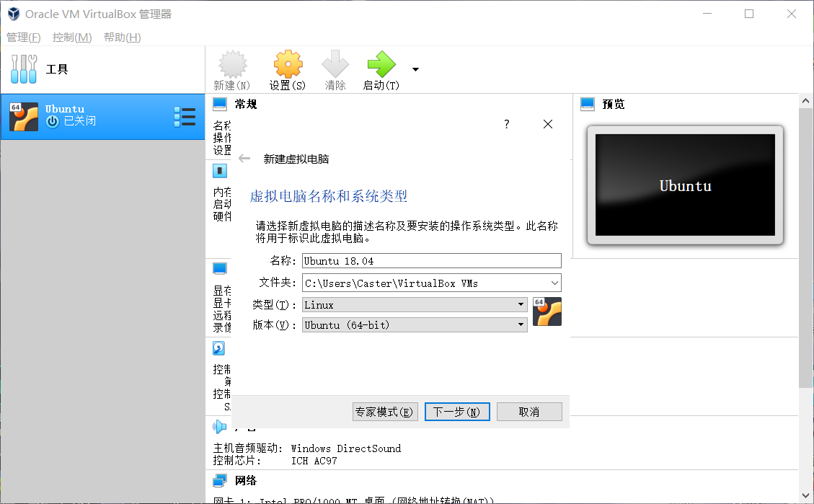Click the General (常规) section heading

(246, 105)
